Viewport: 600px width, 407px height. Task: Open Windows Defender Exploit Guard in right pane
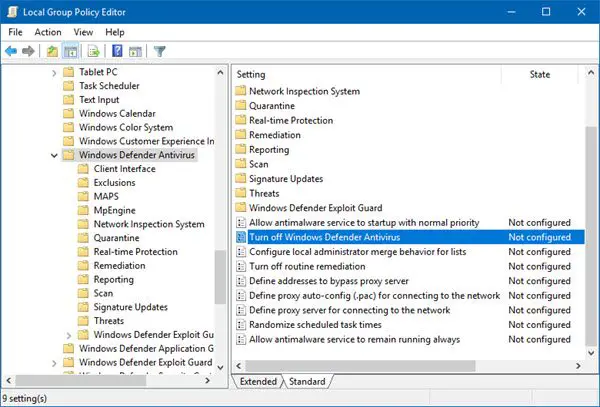pyautogui.click(x=315, y=208)
